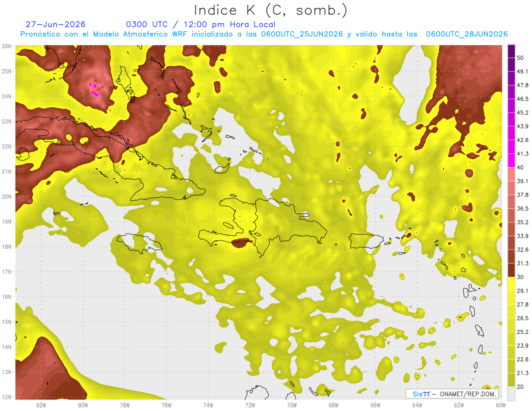Click the "78W" longitude label
Viewport: 532px width, 411px height.
(125, 405)
